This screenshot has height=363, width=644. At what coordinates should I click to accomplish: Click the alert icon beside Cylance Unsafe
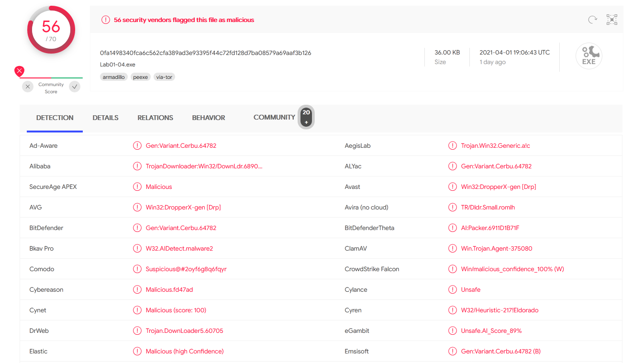(452, 290)
